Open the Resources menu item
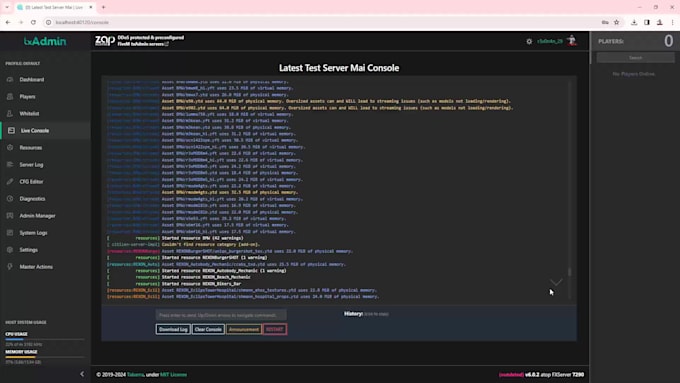The image size is (680, 383). (x=31, y=147)
